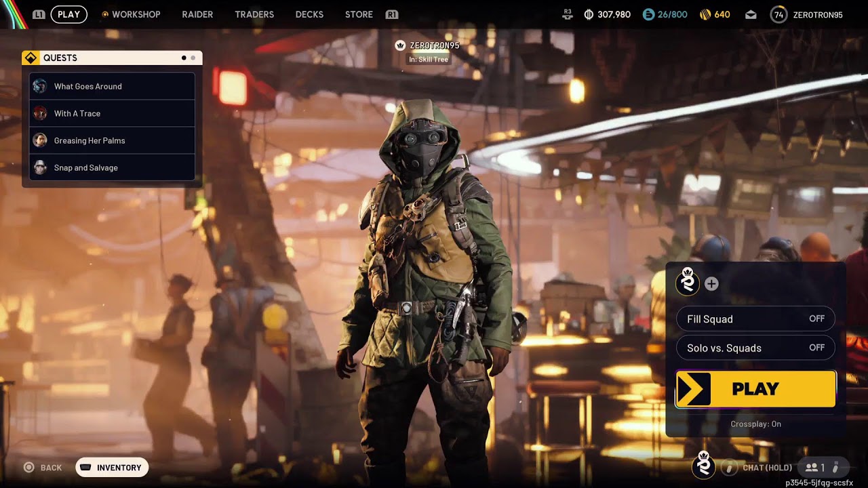Go to the TRADERS tab
868x488 pixels.
tap(254, 14)
